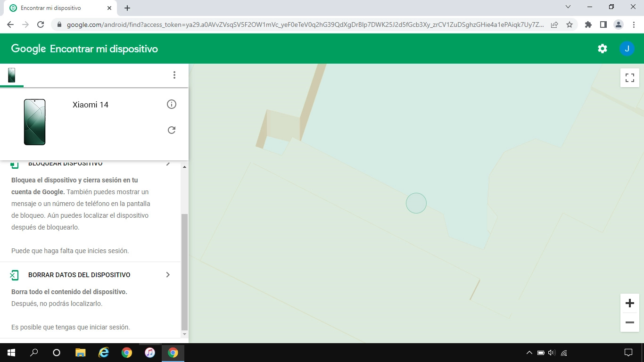Toggle map fullscreen mode
Image resolution: width=644 pixels, height=362 pixels.
(630, 78)
